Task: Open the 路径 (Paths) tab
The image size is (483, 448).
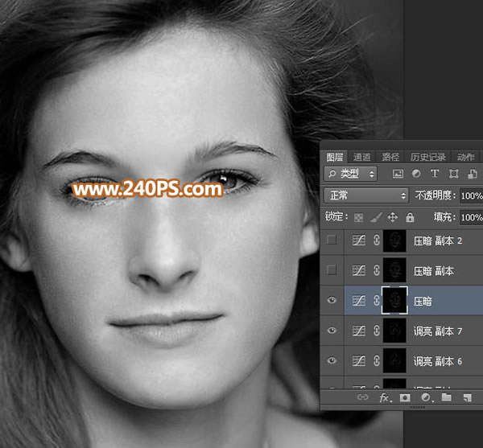Action: pos(390,157)
